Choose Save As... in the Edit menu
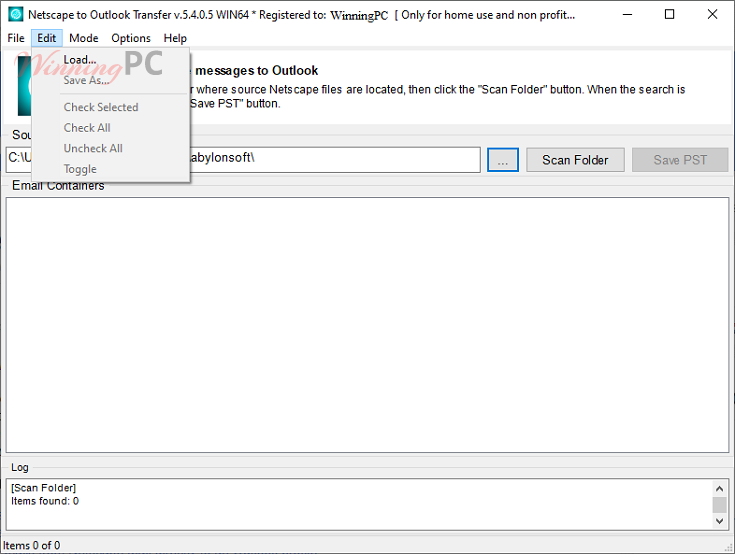The height and width of the screenshot is (554, 735). click(111, 80)
